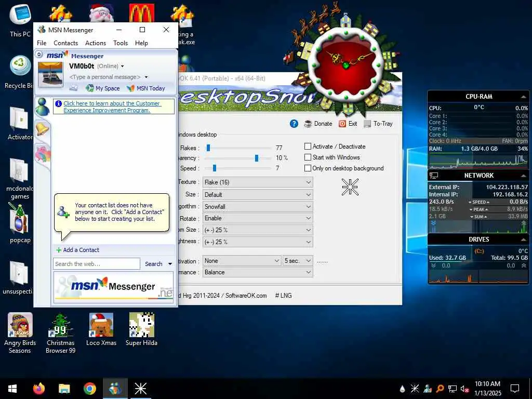Open the This PC desktop icon
532x399 pixels.
click(x=20, y=20)
